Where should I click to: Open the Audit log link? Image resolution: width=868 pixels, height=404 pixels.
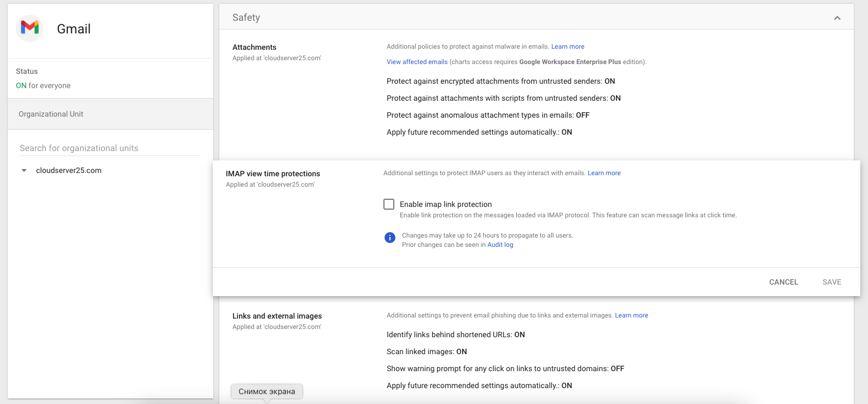point(500,245)
